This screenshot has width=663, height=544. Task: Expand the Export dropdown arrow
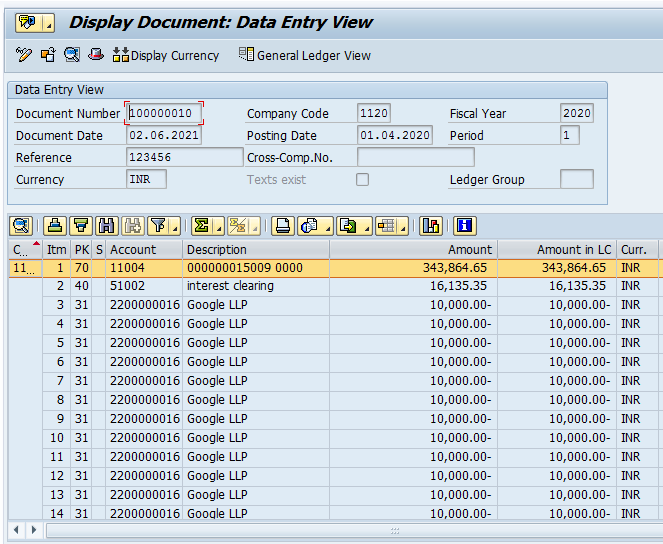pyautogui.click(x=367, y=226)
